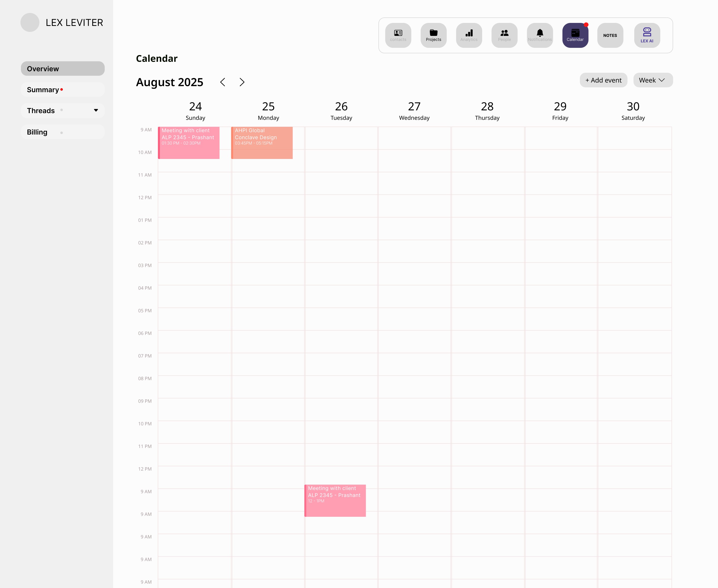This screenshot has height=588, width=718.
Task: Expand the Threads dropdown arrow
Action: 96,110
